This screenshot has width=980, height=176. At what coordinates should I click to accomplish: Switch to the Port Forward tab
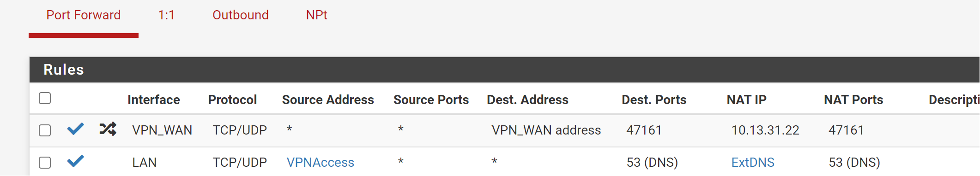(84, 15)
